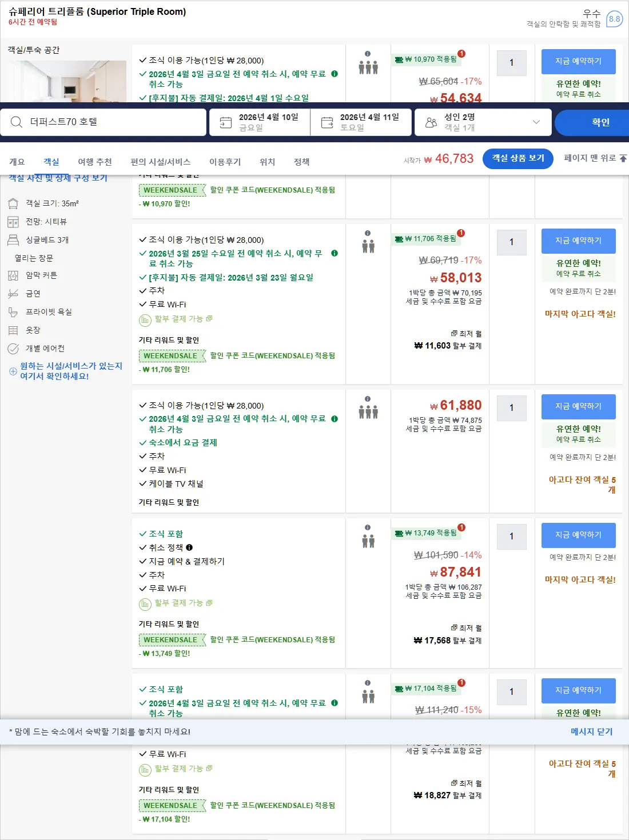
Task: Click the 객실 상품 보기 button
Action: (518, 158)
